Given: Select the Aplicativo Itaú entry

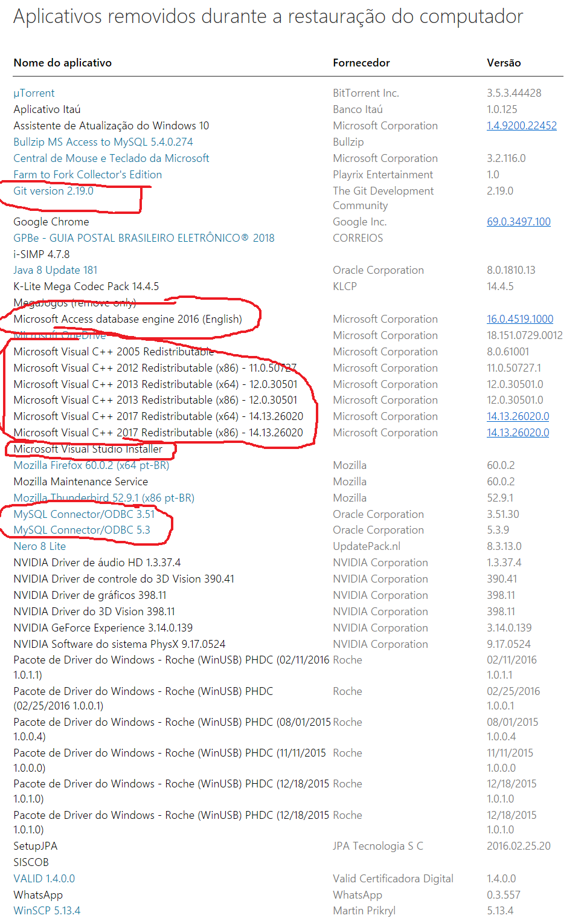Looking at the screenshot, I should coord(47,109).
